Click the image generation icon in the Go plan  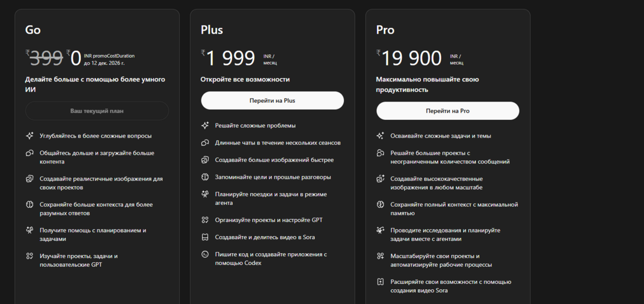coord(30,179)
